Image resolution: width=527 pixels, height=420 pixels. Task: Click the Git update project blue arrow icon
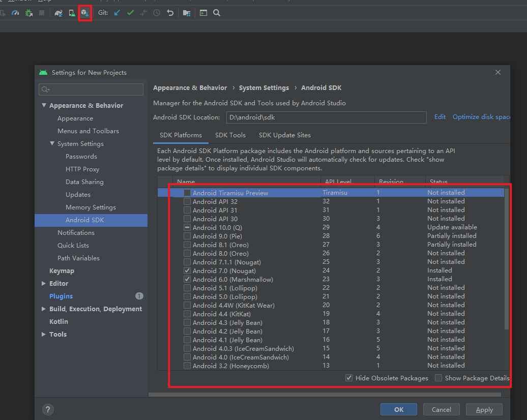coord(116,13)
